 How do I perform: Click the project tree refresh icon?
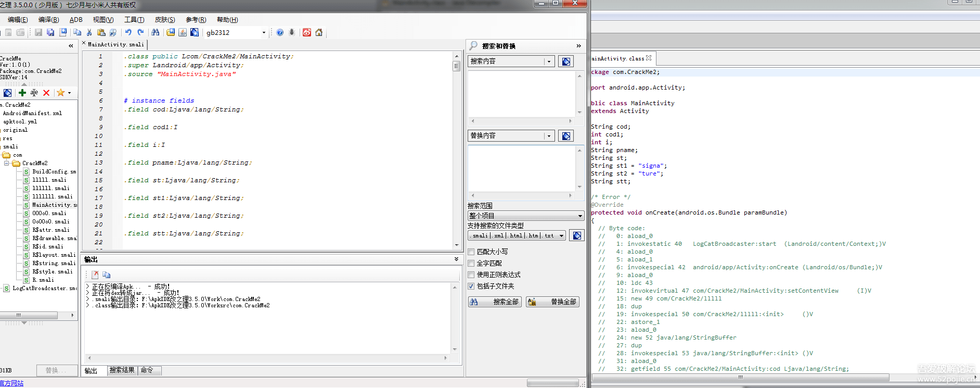point(7,93)
